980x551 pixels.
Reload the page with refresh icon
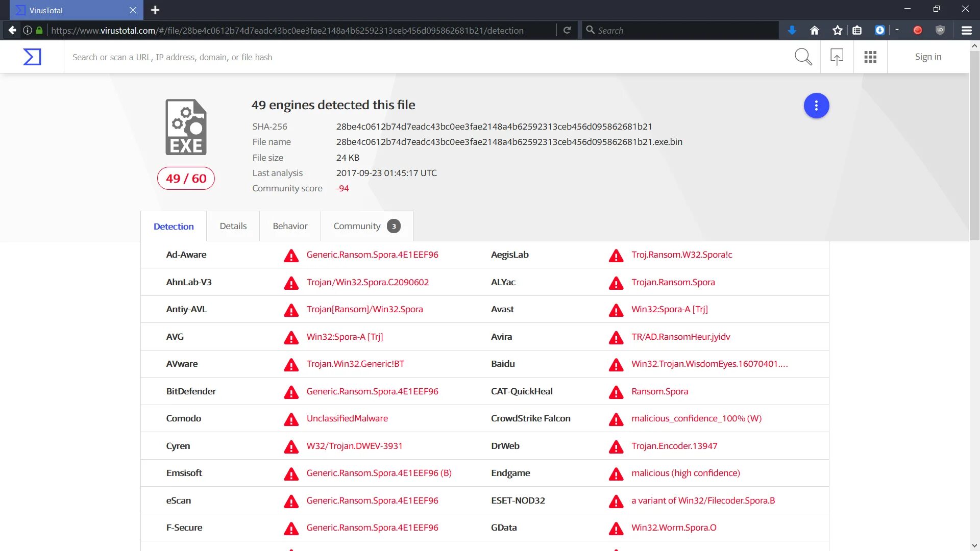point(567,31)
